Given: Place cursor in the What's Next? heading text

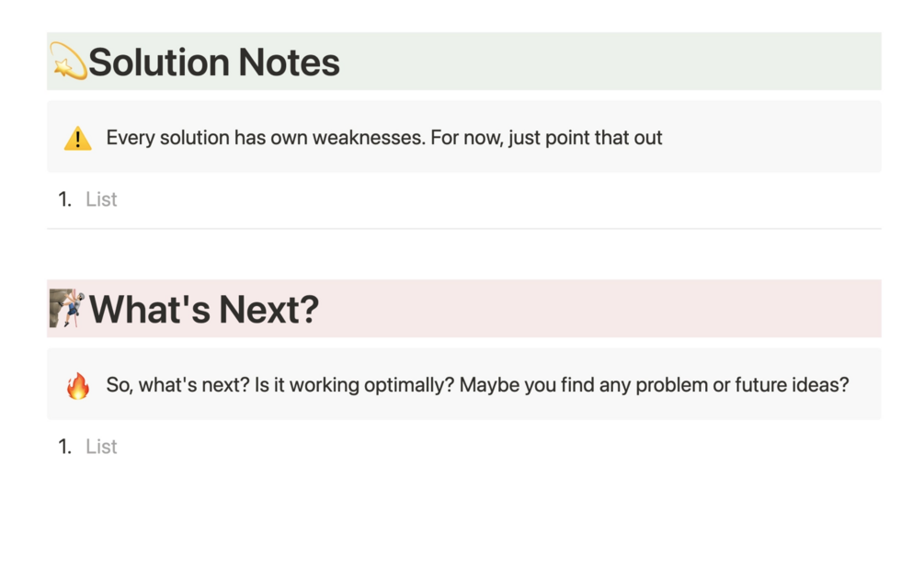Looking at the screenshot, I should coord(204,310).
